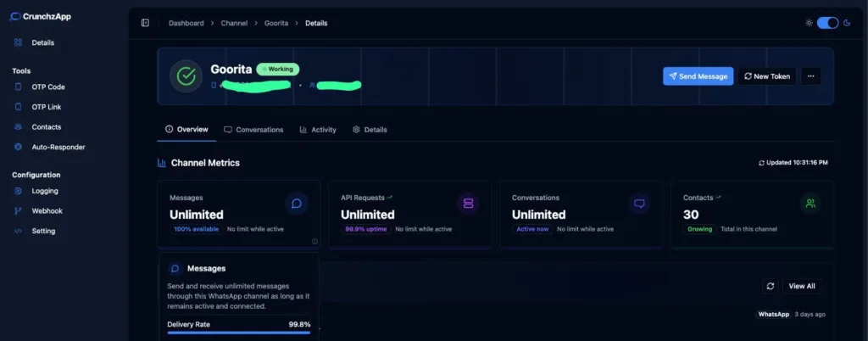This screenshot has height=341, width=868.
Task: Open the Auto-Responder tool
Action: (x=58, y=147)
